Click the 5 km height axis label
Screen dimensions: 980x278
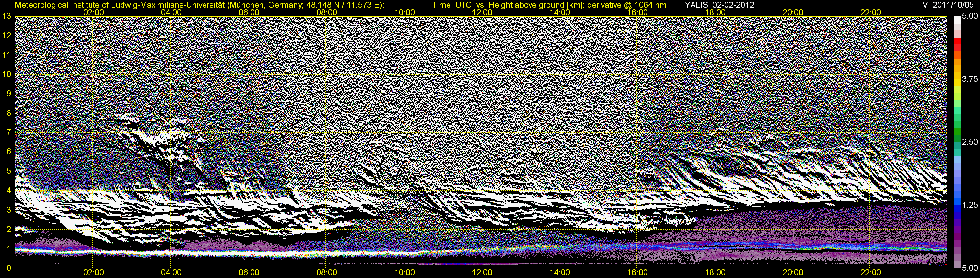click(9, 171)
